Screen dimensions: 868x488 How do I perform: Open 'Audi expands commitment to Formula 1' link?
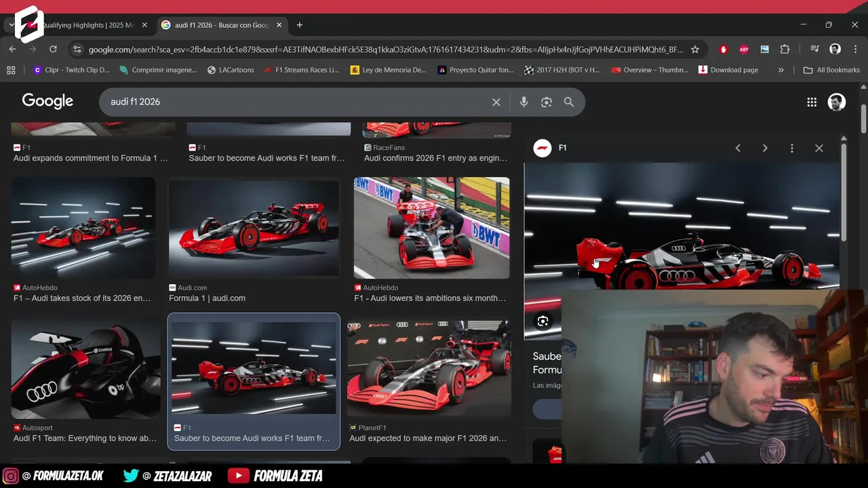click(x=91, y=158)
